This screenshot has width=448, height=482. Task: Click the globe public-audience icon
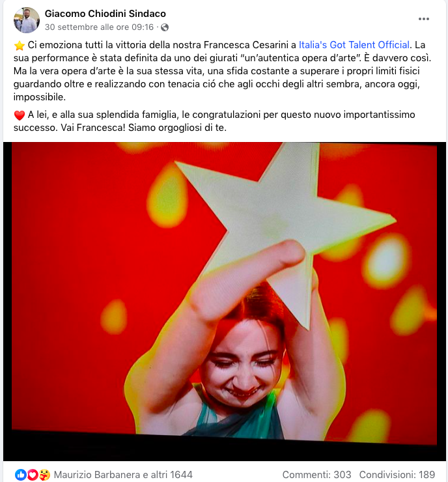pyautogui.click(x=165, y=27)
